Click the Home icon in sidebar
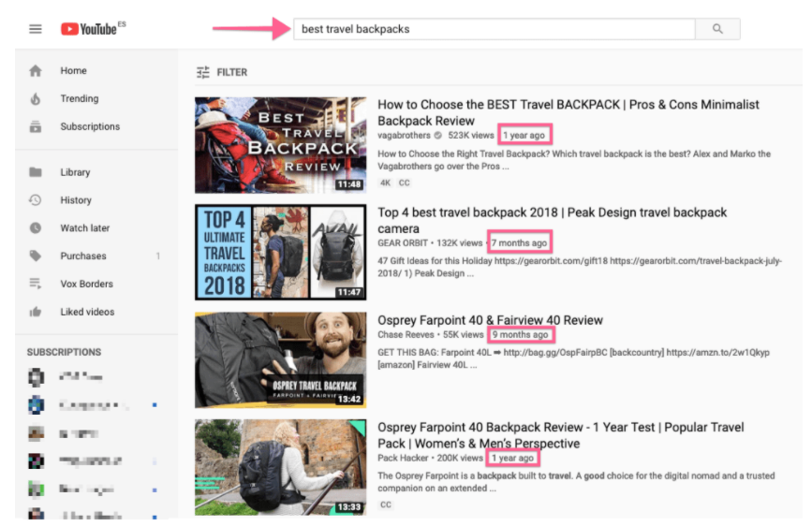The image size is (812, 526). tap(36, 70)
